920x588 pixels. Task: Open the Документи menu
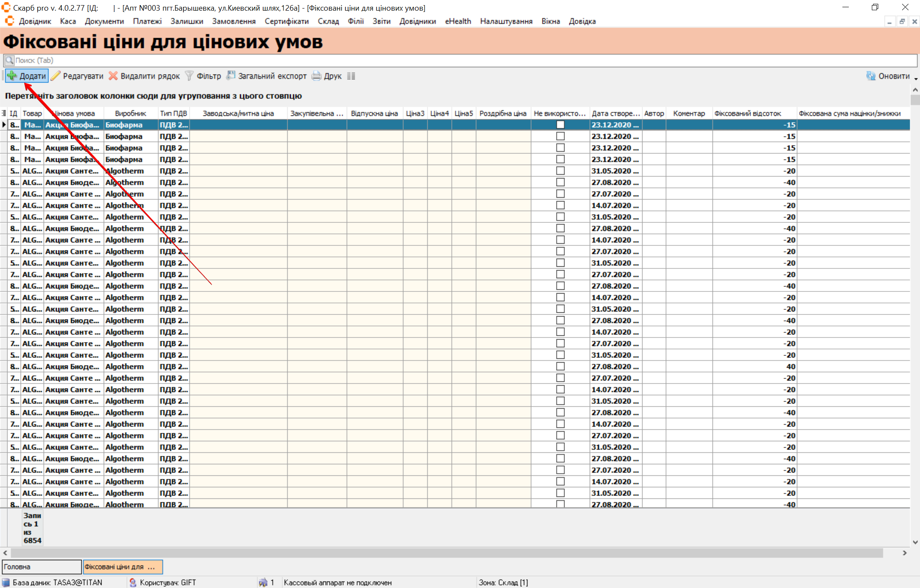pos(104,21)
